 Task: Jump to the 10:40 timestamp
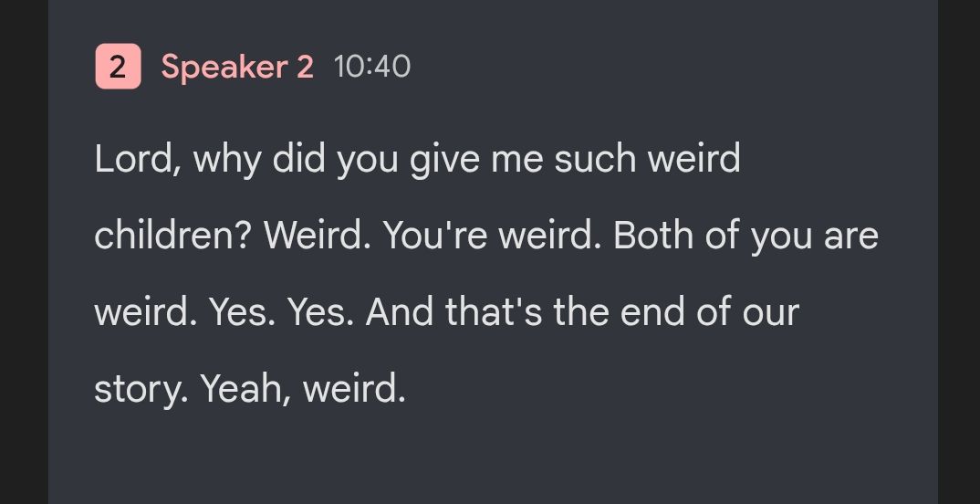372,67
